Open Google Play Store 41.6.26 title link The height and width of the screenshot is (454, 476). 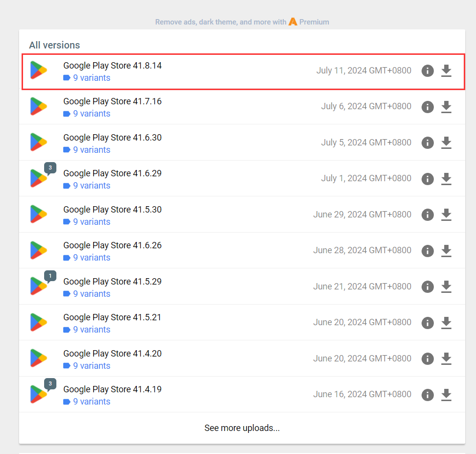point(112,245)
